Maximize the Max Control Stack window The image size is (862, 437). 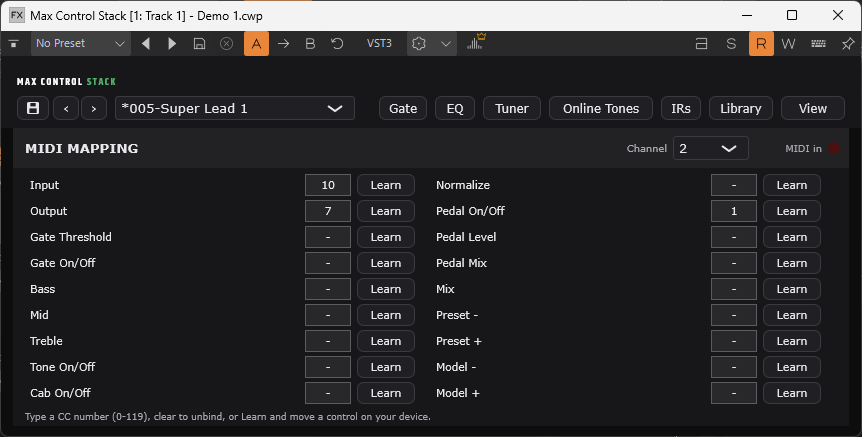[792, 15]
